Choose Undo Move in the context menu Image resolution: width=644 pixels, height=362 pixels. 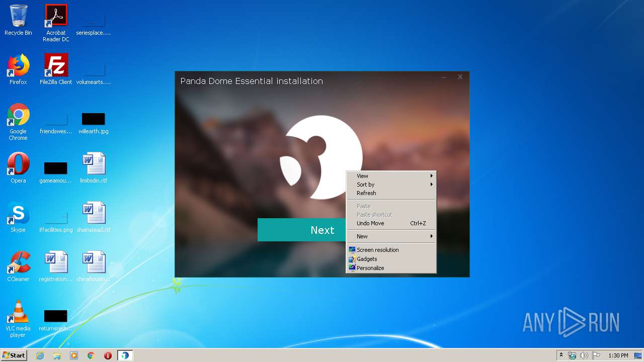[x=391, y=223]
